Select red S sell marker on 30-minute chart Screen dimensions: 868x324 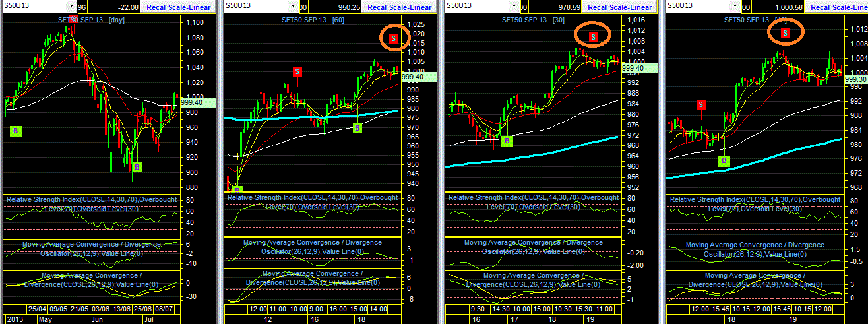[x=593, y=37]
